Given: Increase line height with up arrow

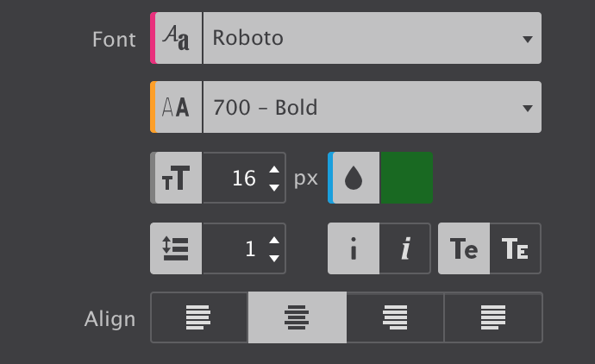Looking at the screenshot, I should coord(274,240).
